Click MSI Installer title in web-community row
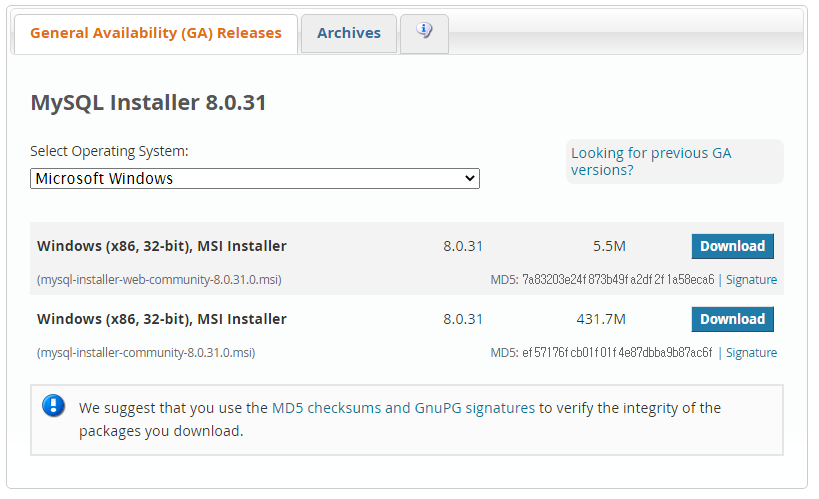Image resolution: width=819 pixels, height=499 pixels. coord(162,246)
